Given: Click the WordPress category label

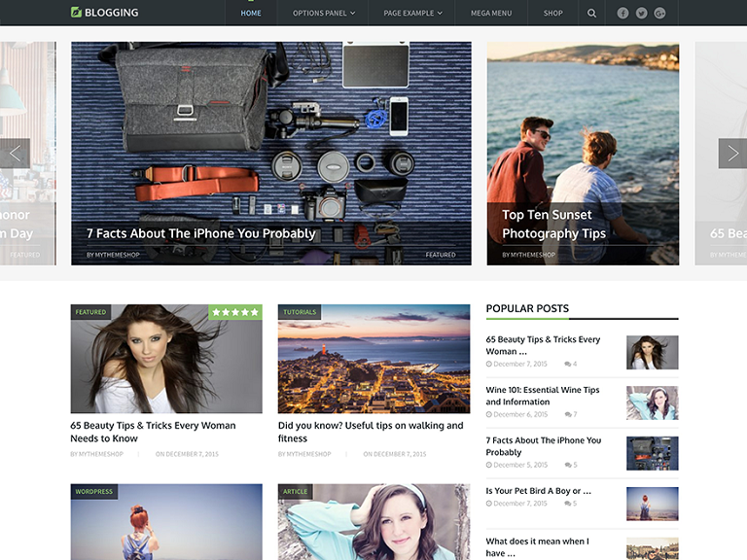Looking at the screenshot, I should coord(93,492).
